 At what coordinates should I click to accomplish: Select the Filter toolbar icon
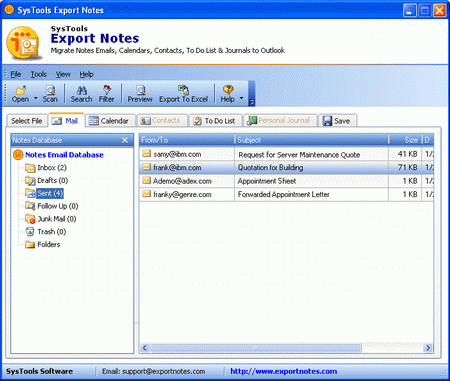107,89
